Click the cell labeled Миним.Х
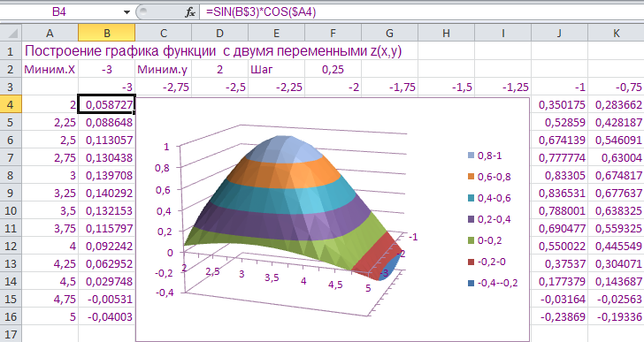 coord(50,69)
